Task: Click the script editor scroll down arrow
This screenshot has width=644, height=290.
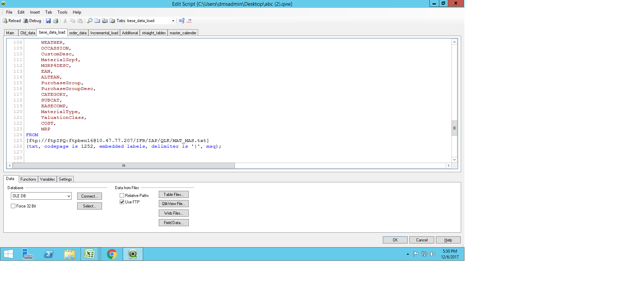Action: tap(454, 160)
